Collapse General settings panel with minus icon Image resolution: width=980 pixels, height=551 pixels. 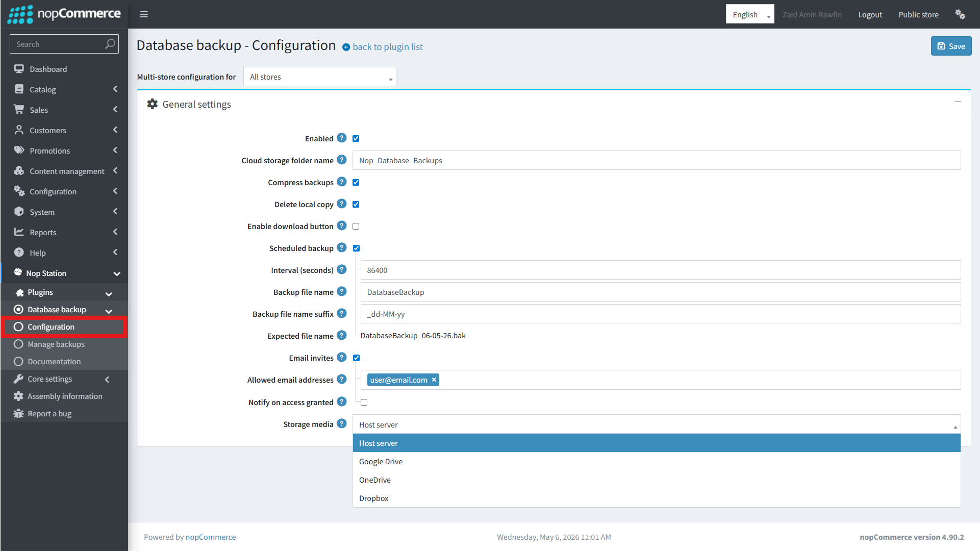958,102
